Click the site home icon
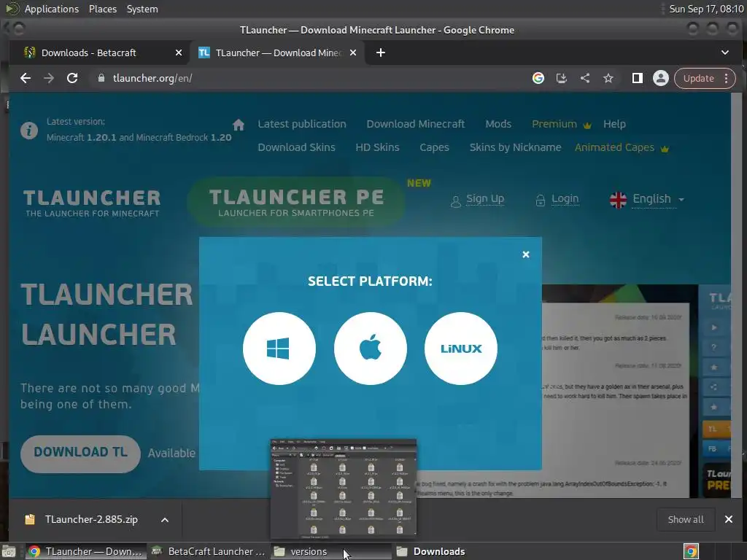 pyautogui.click(x=239, y=125)
